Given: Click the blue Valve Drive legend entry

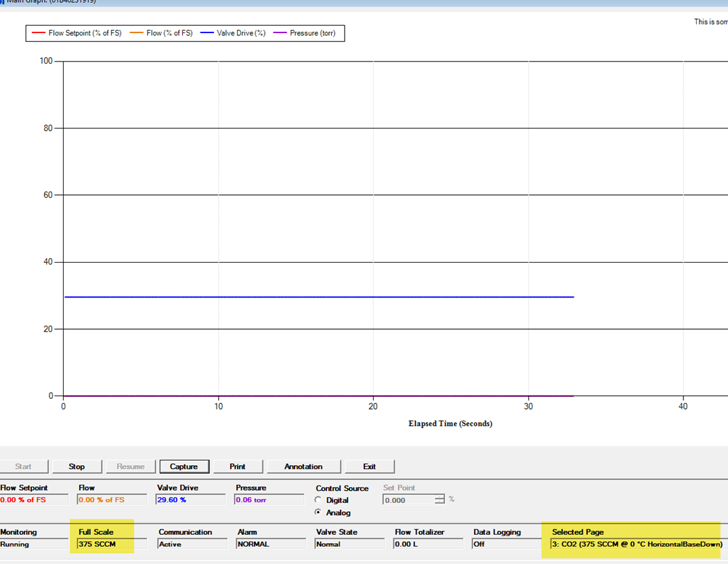Looking at the screenshot, I should tap(233, 33).
